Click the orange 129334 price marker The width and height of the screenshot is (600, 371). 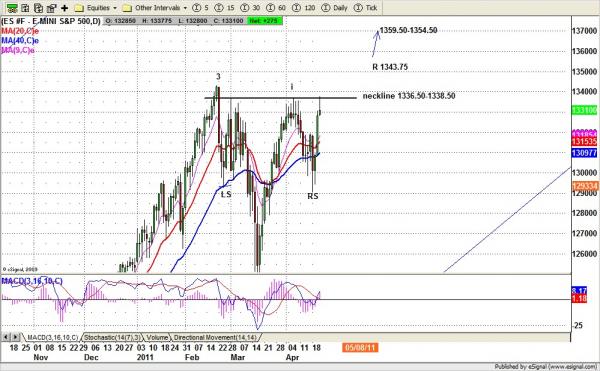584,186
